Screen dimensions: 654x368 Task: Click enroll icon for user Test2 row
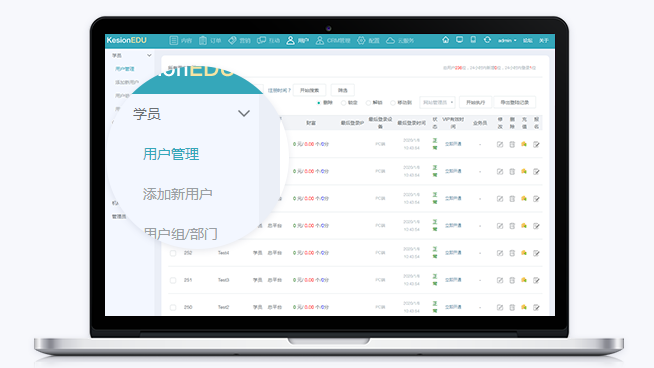tap(536, 308)
